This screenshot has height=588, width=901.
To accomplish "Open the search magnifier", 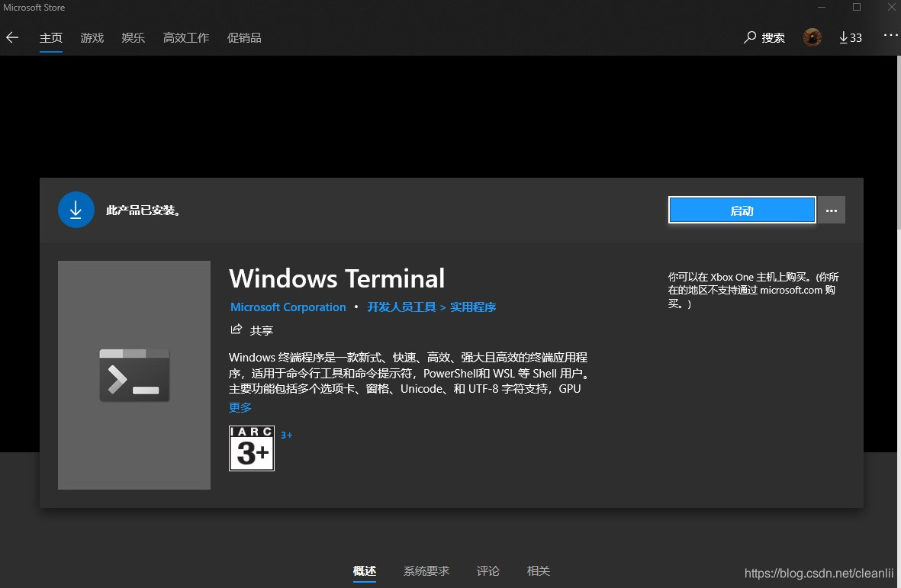I will 750,37.
